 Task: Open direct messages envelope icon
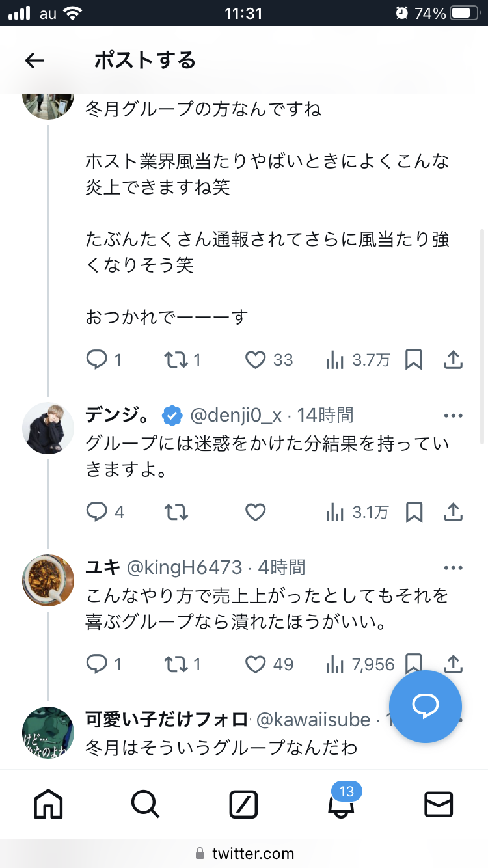[439, 805]
